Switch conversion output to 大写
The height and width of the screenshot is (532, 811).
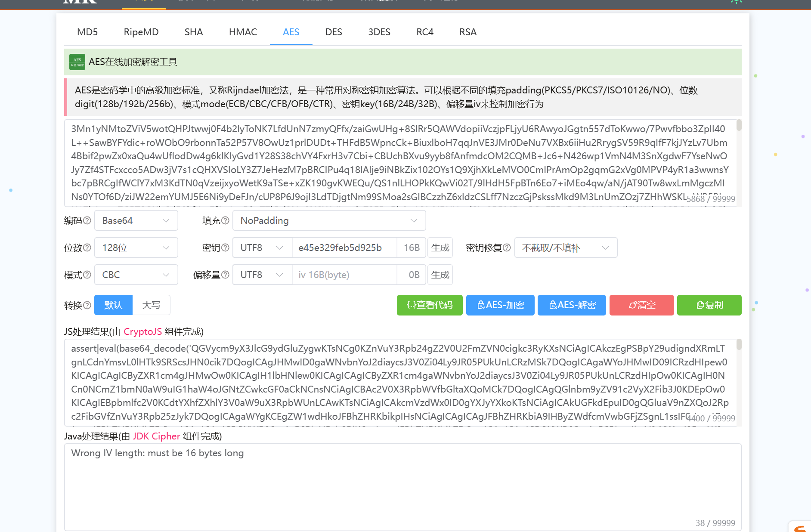coord(151,305)
